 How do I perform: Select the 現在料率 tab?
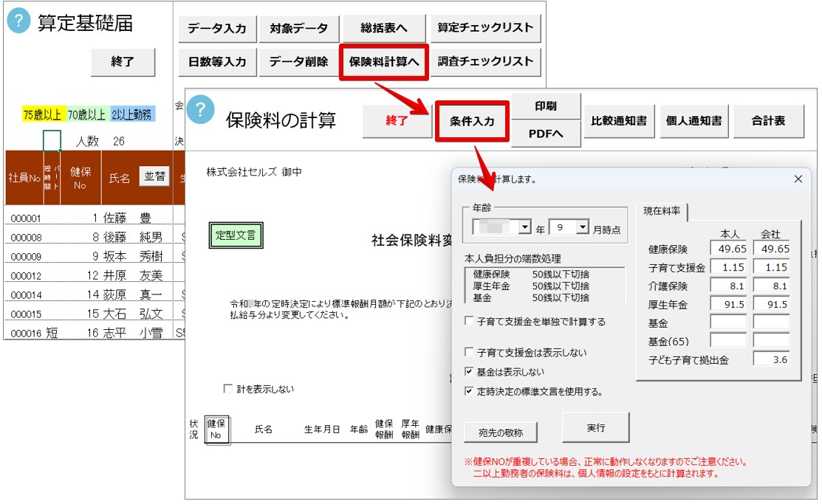point(662,211)
